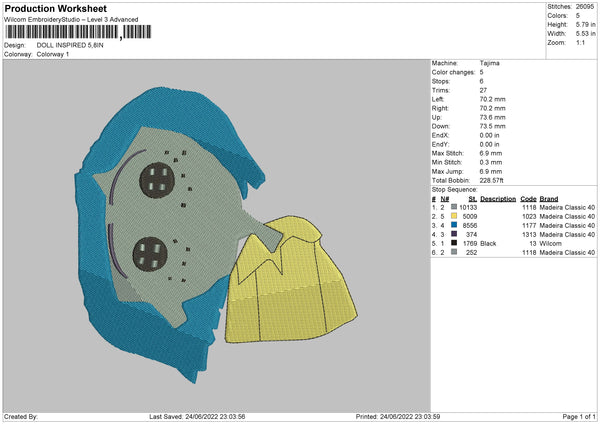Click thread code 1023 in row 2
This screenshot has width=600, height=424.
click(x=529, y=217)
